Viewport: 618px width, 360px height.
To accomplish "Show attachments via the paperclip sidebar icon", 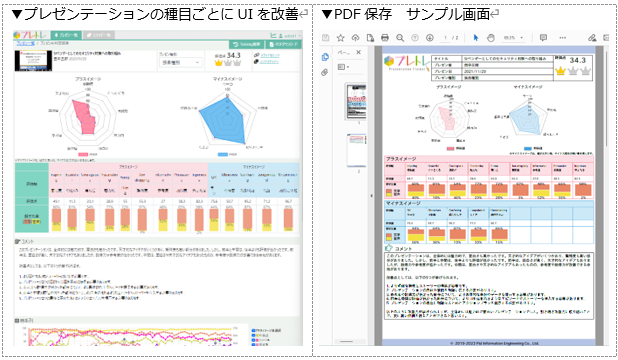I will (325, 73).
